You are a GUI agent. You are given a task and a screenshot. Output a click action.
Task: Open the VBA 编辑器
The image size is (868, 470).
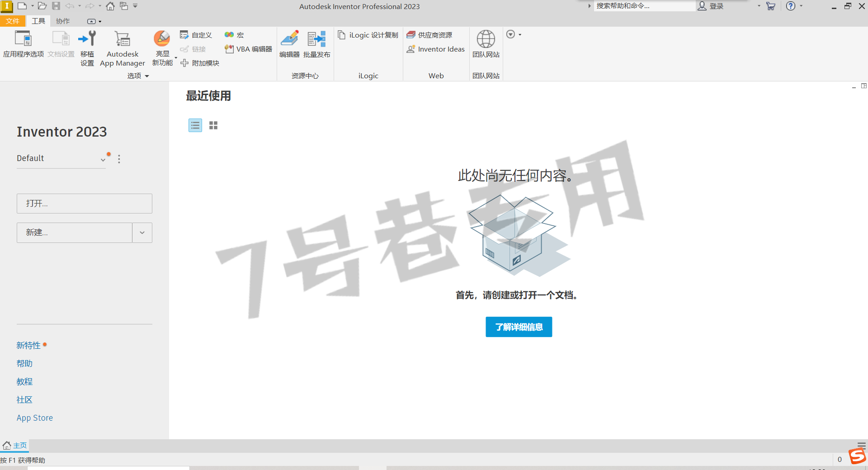pos(248,49)
